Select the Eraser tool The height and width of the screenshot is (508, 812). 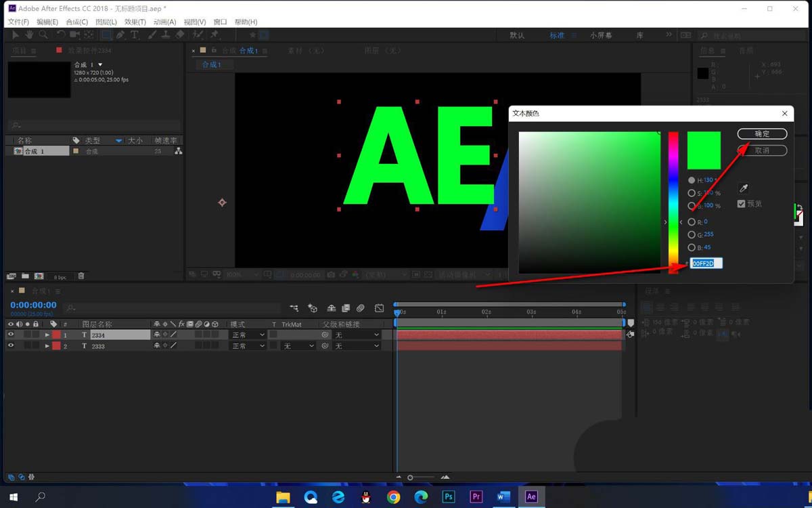coord(180,35)
